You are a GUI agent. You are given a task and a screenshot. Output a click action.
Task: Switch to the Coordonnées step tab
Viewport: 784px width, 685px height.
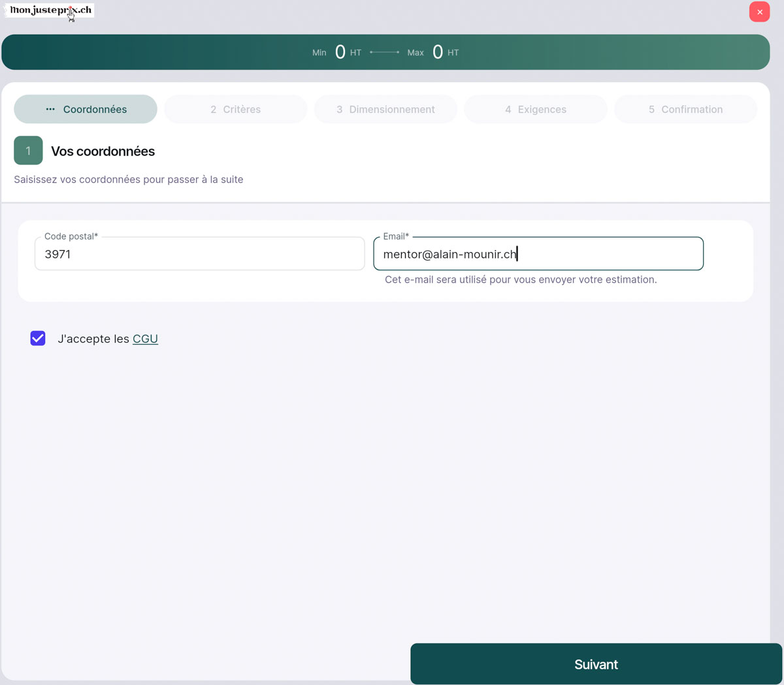(x=86, y=109)
